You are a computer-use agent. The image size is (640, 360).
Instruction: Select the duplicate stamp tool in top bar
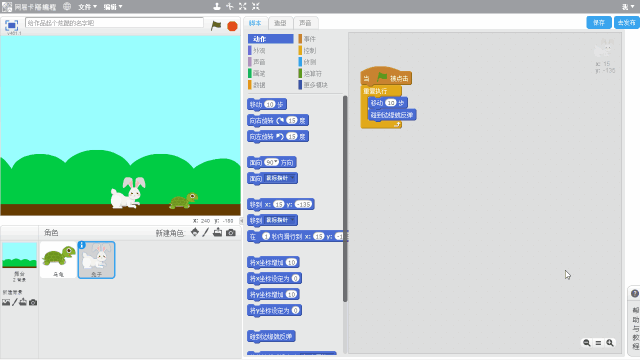[x=217, y=6]
